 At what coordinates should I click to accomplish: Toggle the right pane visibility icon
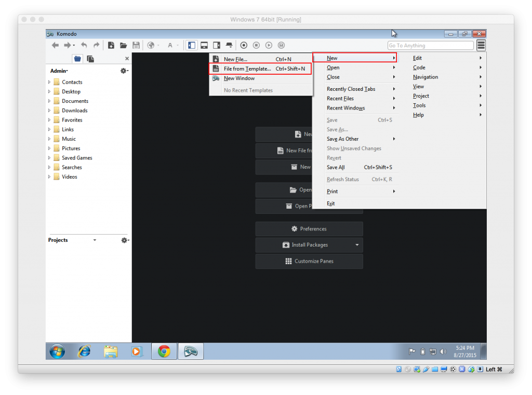click(216, 45)
